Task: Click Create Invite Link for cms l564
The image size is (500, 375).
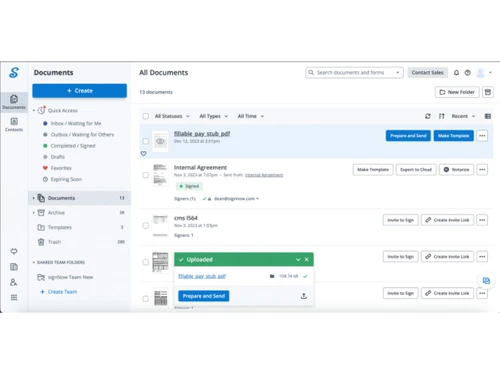Action: click(447, 220)
